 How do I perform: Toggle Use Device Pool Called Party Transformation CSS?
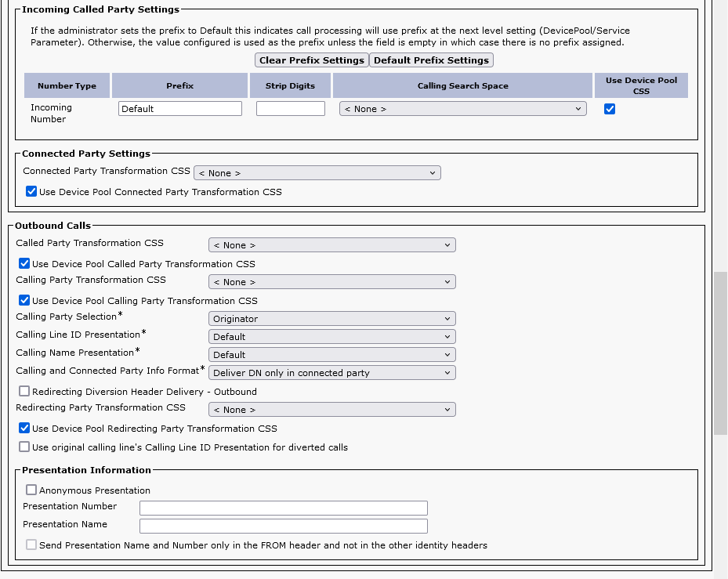click(x=24, y=263)
